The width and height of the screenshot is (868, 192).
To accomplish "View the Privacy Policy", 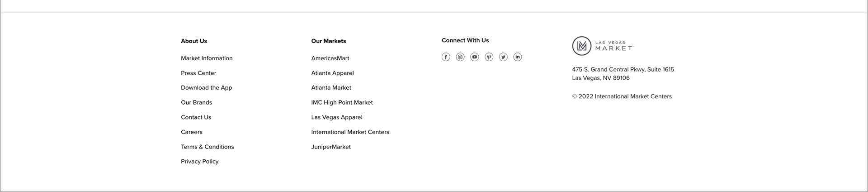I will coord(199,161).
